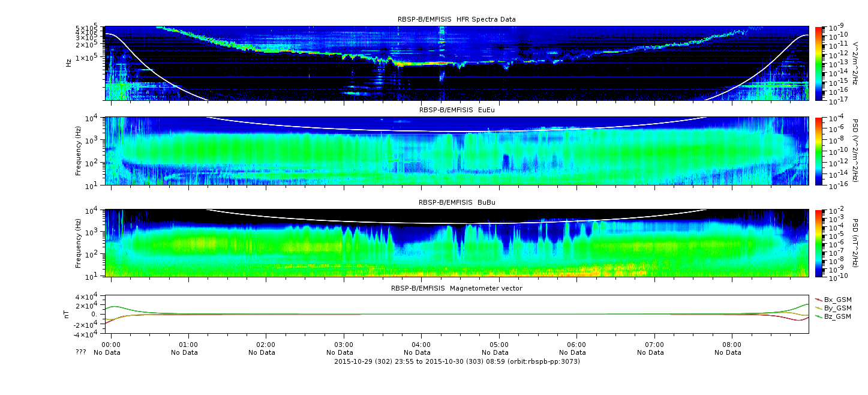Click the By_GSM yellow legend line marker
The height and width of the screenshot is (395, 868).
click(818, 308)
